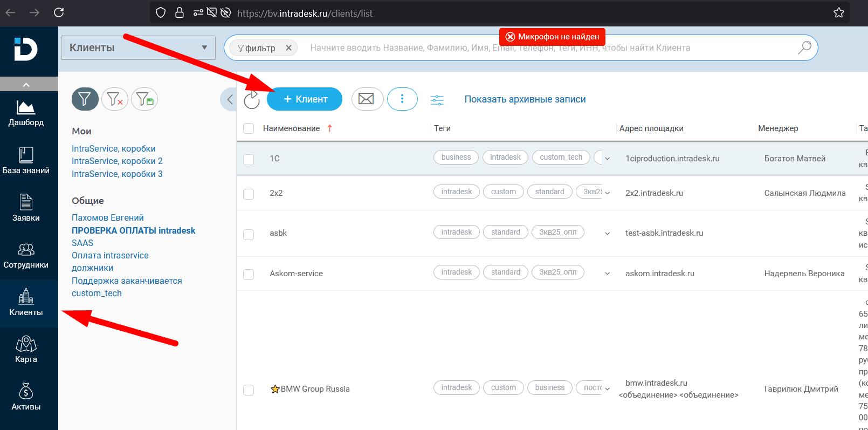
Task: Select должники shared filter
Action: pos(93,268)
